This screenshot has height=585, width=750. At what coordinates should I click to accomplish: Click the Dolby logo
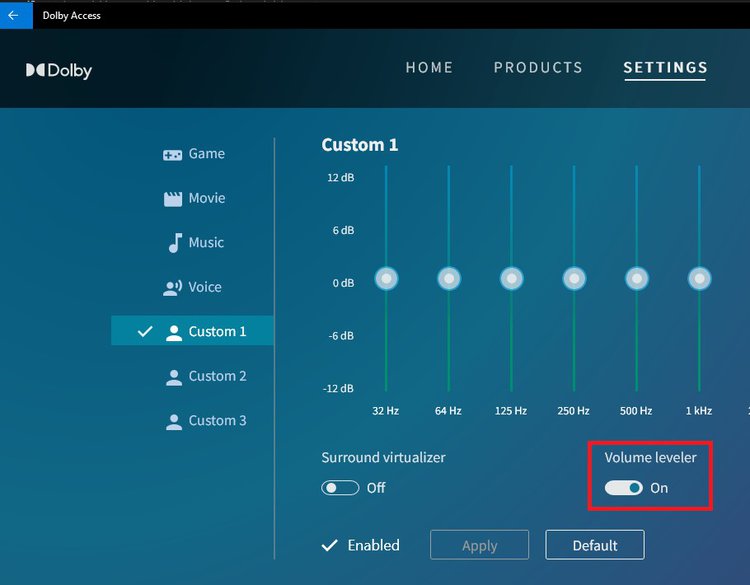[x=58, y=71]
